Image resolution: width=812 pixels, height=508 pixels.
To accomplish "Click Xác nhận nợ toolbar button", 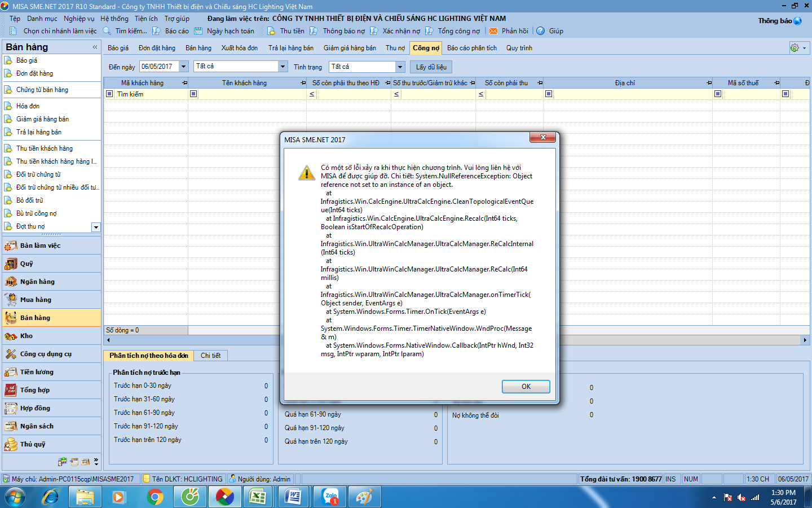I will tap(395, 31).
